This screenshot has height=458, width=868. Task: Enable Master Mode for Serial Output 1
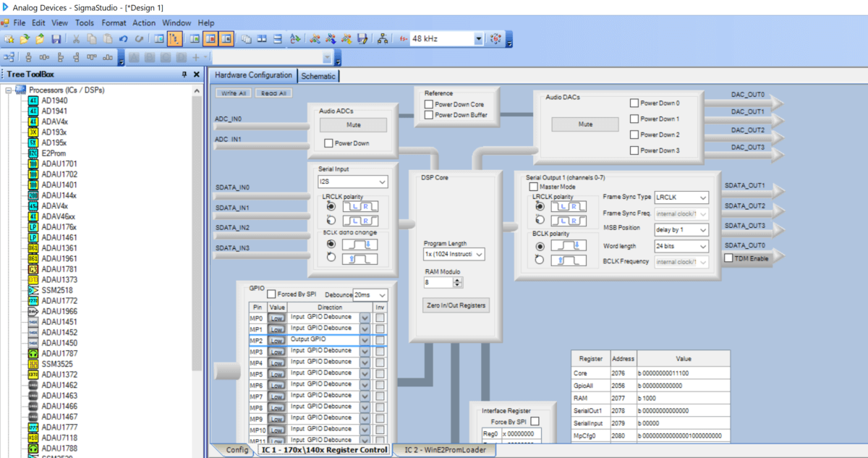(532, 187)
